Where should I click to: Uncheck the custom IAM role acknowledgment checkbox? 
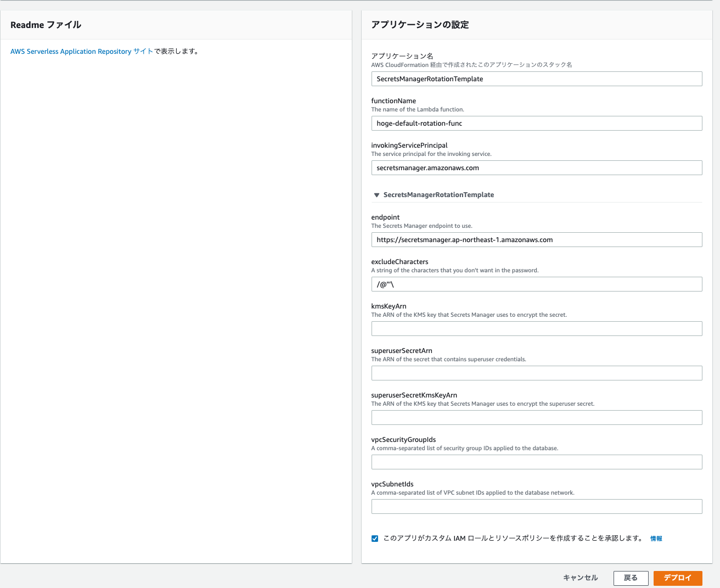pyautogui.click(x=375, y=539)
